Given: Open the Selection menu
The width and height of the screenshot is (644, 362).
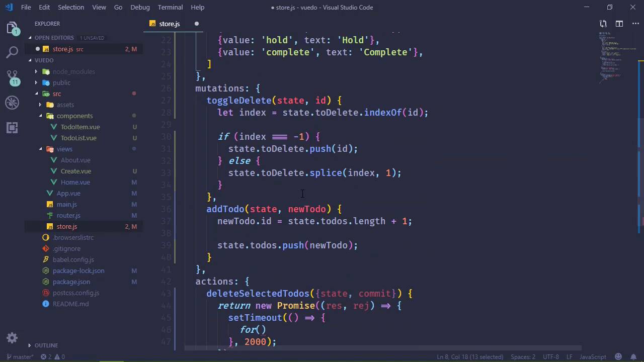Looking at the screenshot, I should [71, 7].
